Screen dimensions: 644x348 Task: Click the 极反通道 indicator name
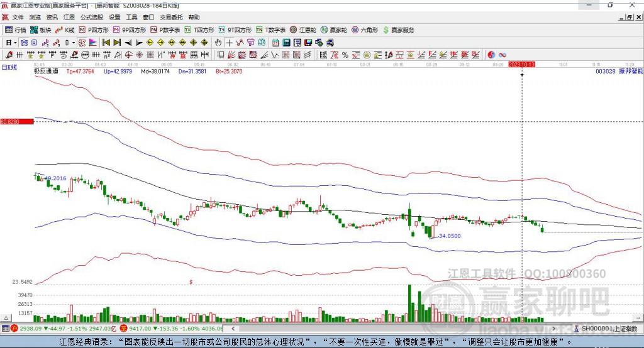46,72
